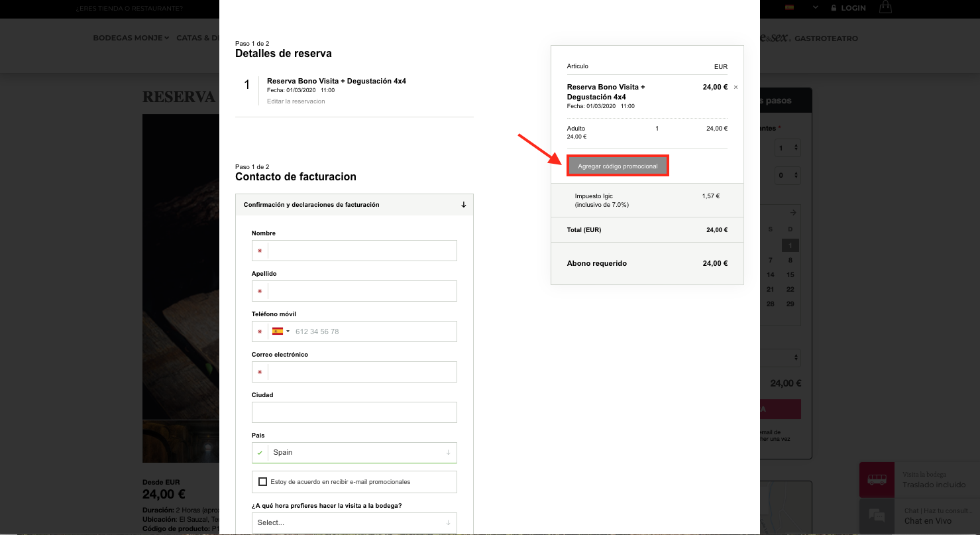Click the Impuesto Igic tax line
980x535 pixels.
tap(602, 200)
